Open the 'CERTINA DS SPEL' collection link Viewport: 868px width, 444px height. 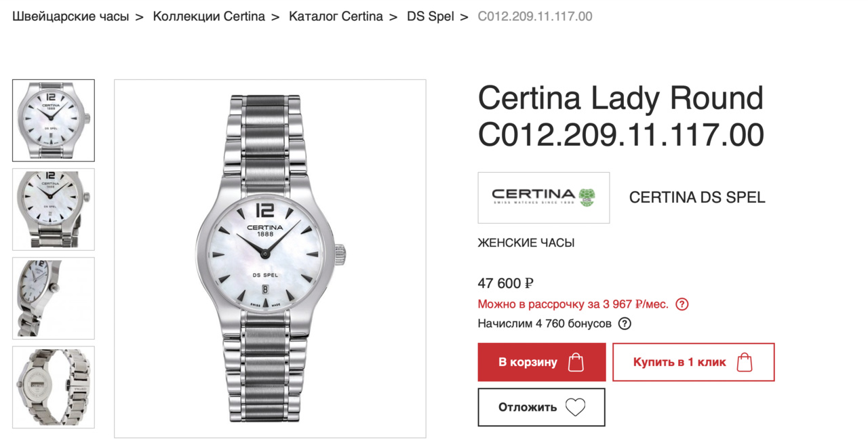point(697,198)
